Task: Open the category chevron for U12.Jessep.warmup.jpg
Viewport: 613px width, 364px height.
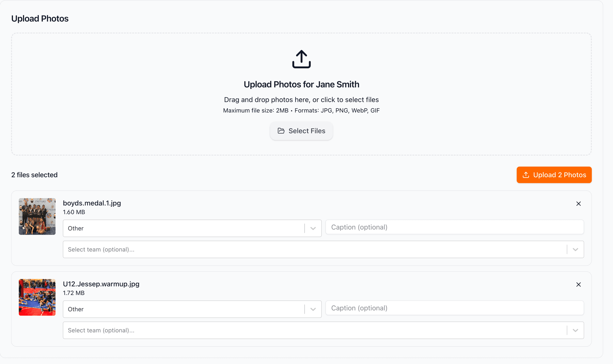Action: (x=313, y=309)
